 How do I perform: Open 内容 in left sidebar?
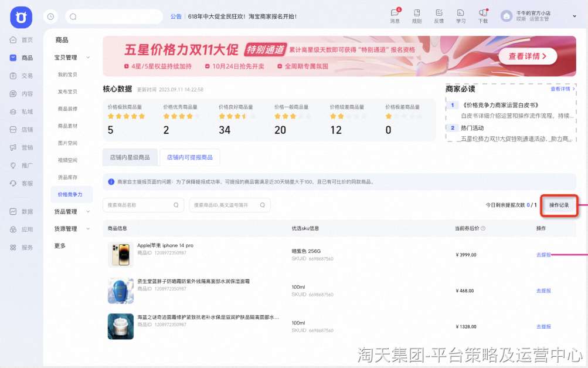click(x=22, y=93)
